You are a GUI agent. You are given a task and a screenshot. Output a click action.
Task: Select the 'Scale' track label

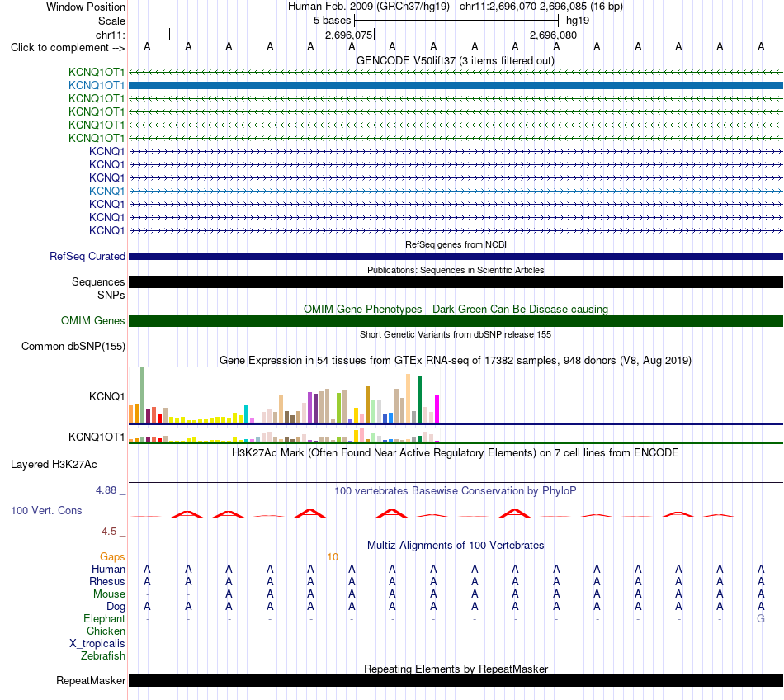tap(111, 21)
